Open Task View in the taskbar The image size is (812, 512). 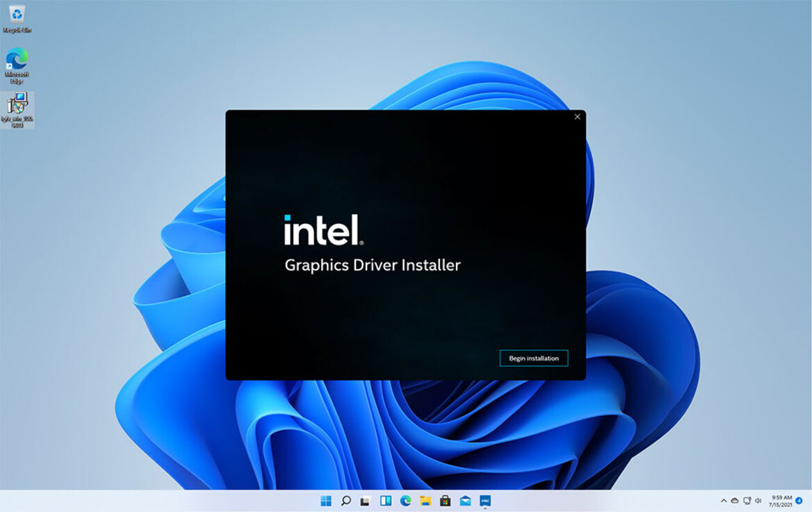(x=366, y=501)
